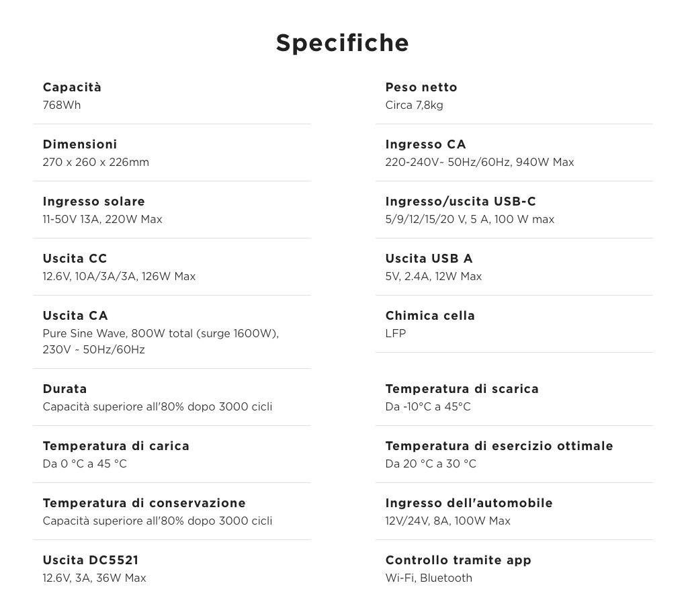Viewport: 686px width, 616px height.
Task: Select the Temperatura di conservazione label
Action: pos(144,503)
